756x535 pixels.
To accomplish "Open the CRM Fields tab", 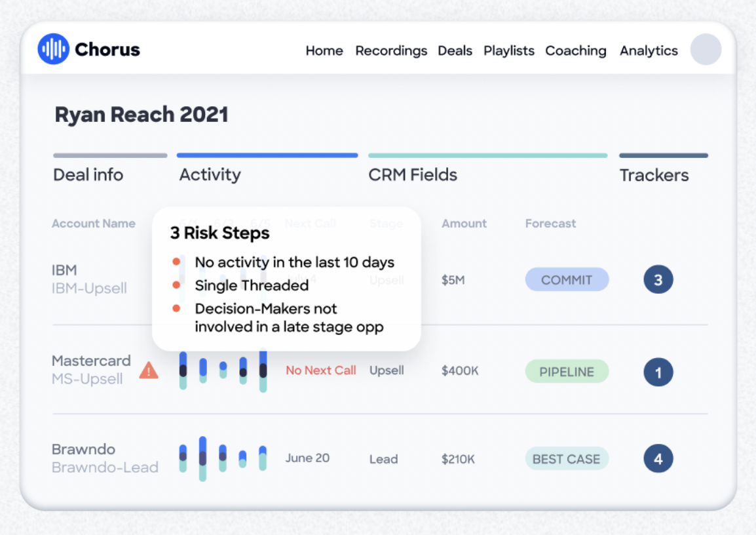I will [x=413, y=174].
